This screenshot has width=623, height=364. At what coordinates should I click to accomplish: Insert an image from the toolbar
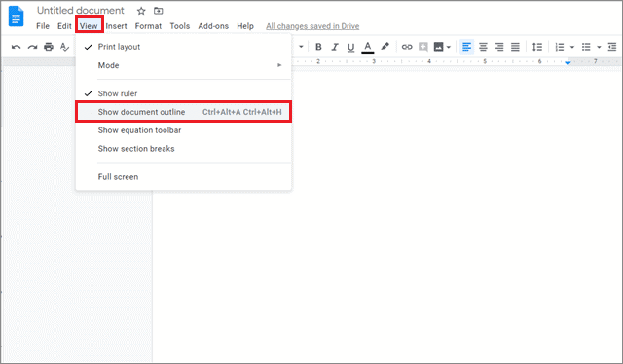[438, 47]
